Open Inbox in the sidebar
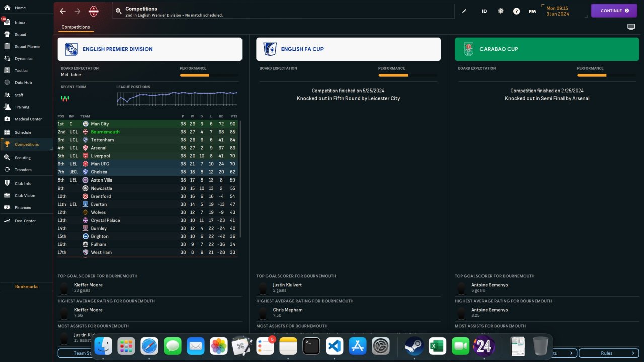 pyautogui.click(x=27, y=22)
